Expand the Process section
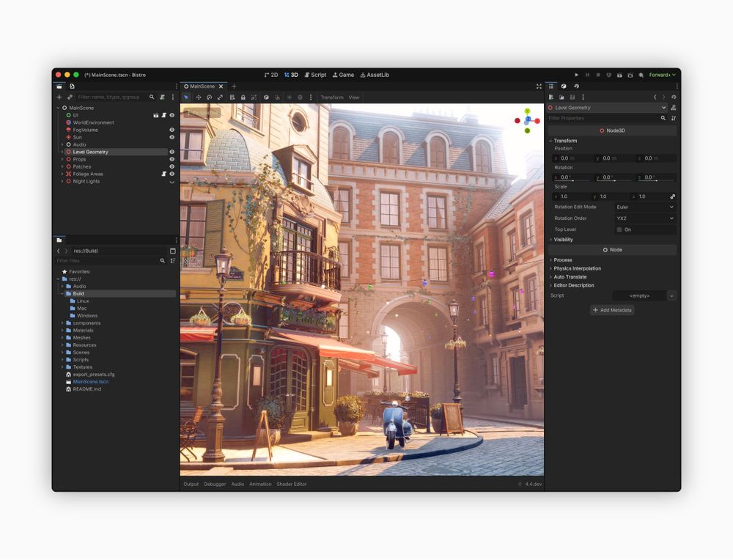Screen dimensions: 733x560 click(562, 260)
